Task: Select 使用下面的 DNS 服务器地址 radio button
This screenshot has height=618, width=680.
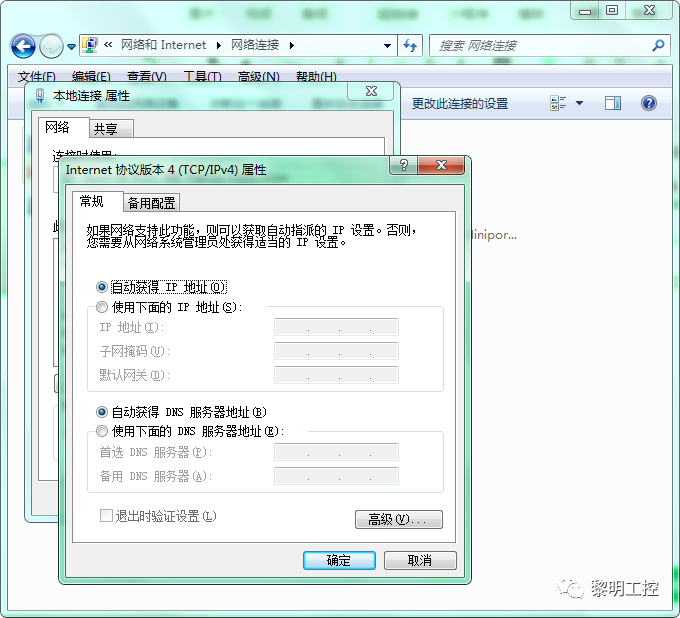Action: (101, 431)
